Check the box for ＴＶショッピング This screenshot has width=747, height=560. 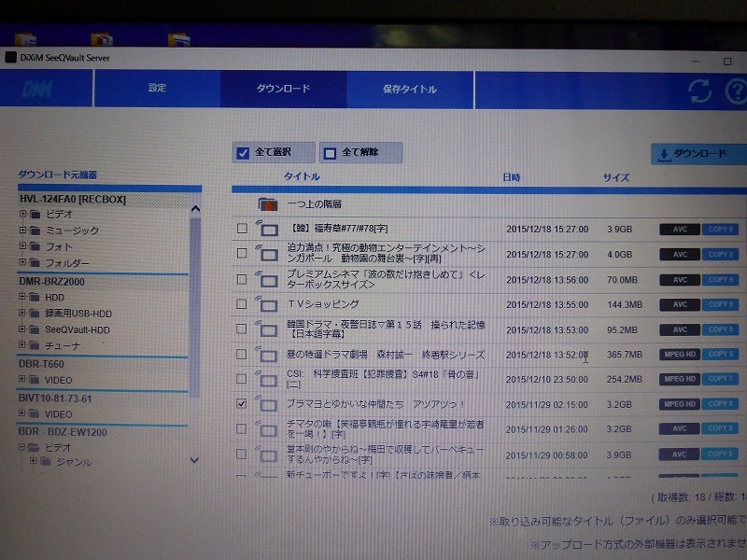(x=242, y=304)
